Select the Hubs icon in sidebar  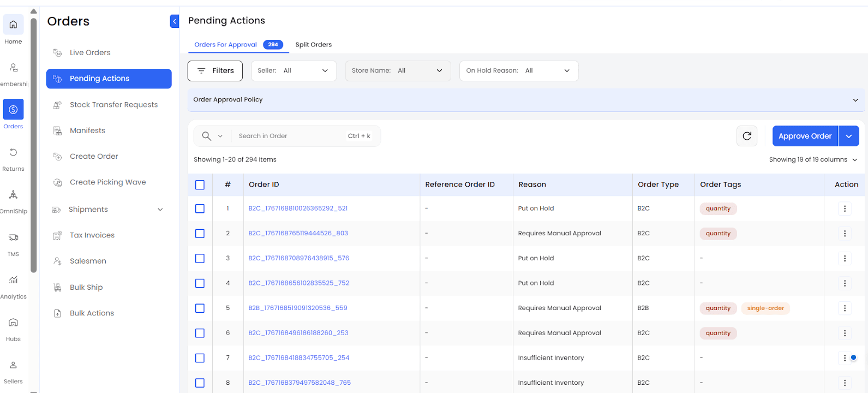[13, 323]
